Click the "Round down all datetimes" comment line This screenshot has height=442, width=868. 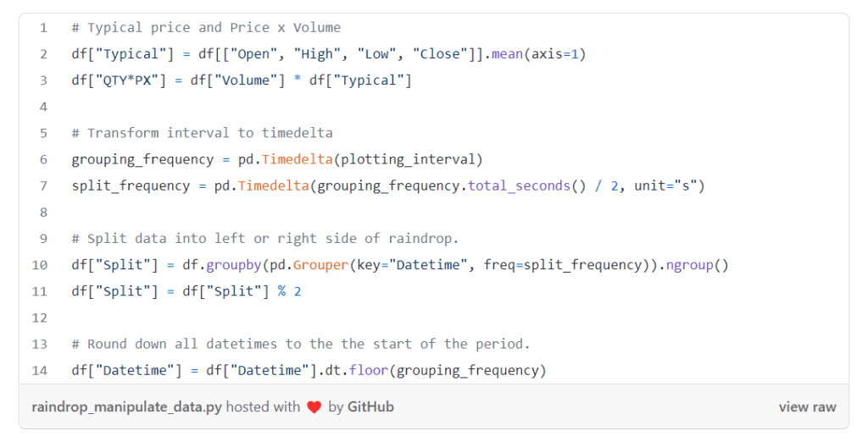click(x=301, y=344)
